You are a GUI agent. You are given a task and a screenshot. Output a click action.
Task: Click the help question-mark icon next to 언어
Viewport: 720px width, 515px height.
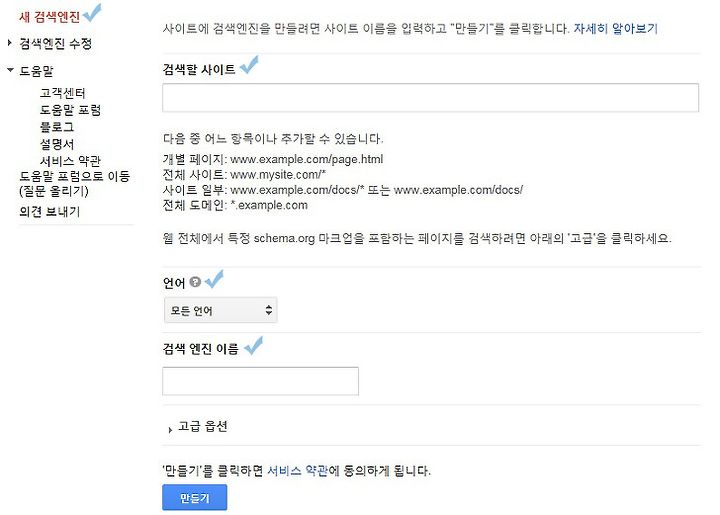195,281
